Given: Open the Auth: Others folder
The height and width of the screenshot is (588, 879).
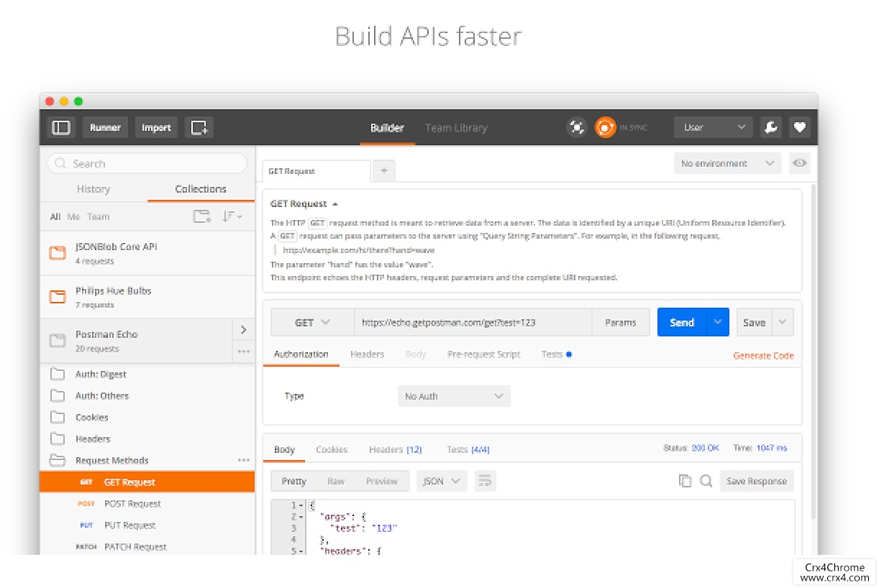Looking at the screenshot, I should 147,395.
